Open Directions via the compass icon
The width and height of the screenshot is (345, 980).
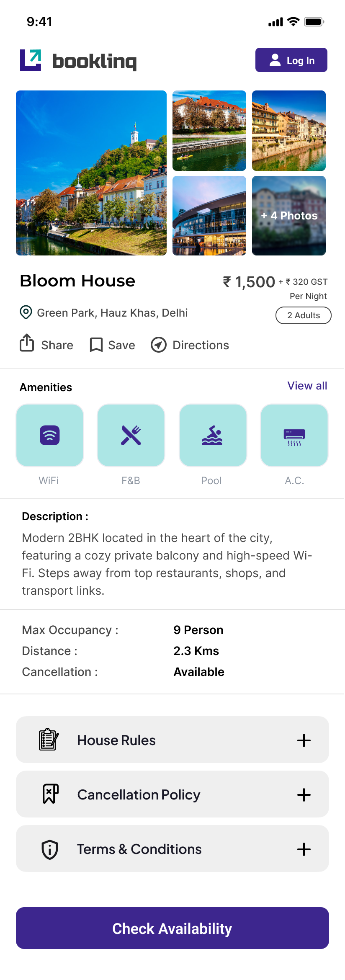click(x=159, y=345)
